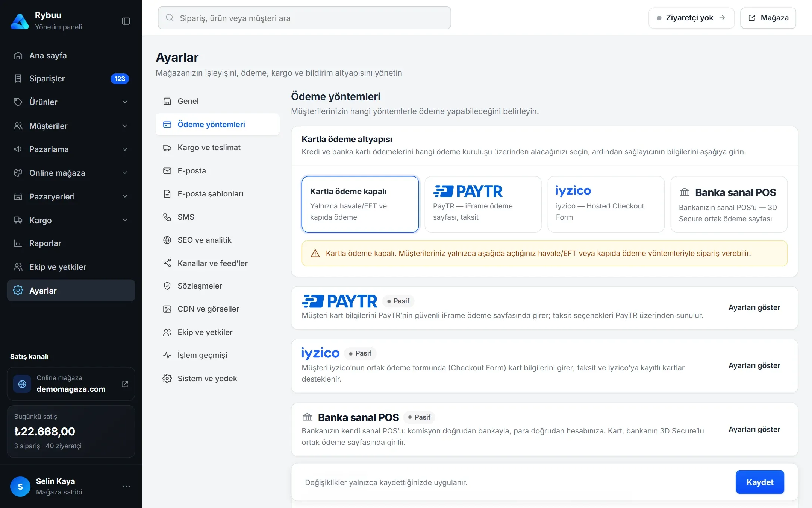Image resolution: width=812 pixels, height=508 pixels.
Task: Click Siparişler 123 count badge
Action: tap(120, 79)
